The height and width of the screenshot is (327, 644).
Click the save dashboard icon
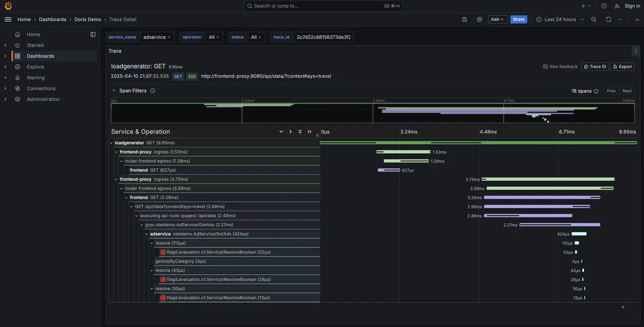click(x=464, y=20)
